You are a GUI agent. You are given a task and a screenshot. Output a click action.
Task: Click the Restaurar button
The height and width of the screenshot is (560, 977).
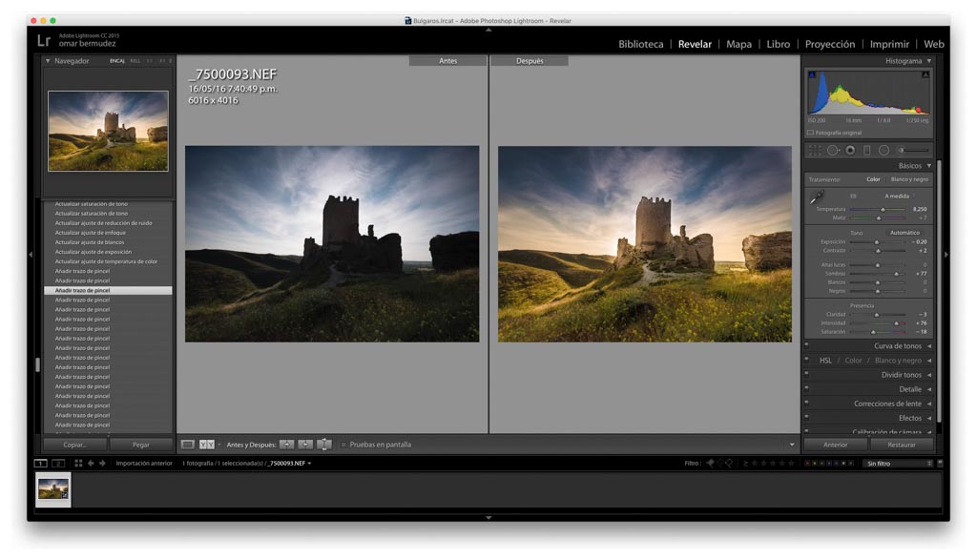pyautogui.click(x=901, y=445)
